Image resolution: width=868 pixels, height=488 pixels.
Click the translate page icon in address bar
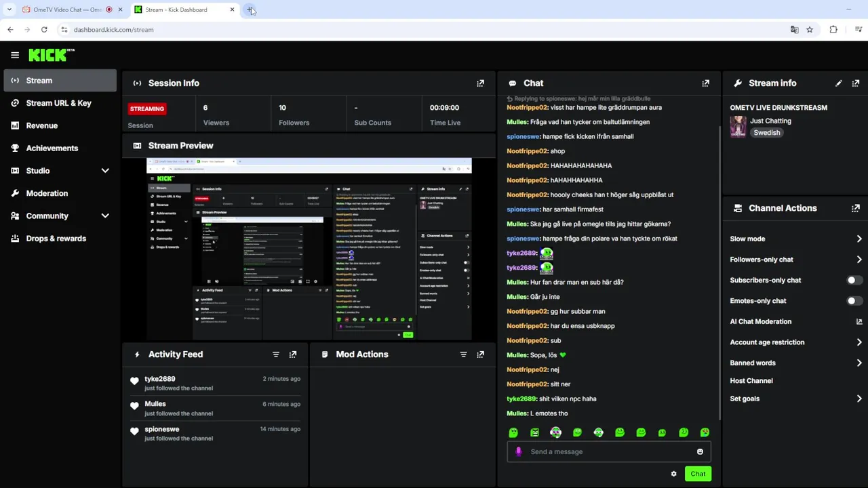[794, 30]
